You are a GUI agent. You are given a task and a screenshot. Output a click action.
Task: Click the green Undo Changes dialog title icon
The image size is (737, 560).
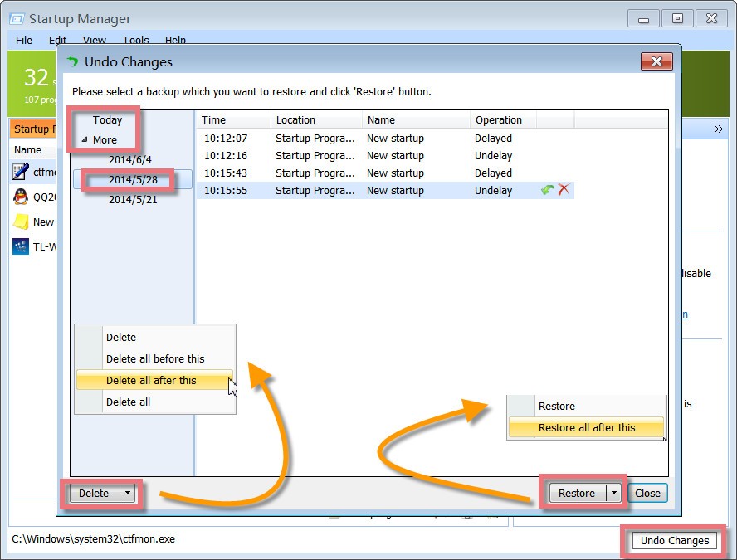[72, 61]
